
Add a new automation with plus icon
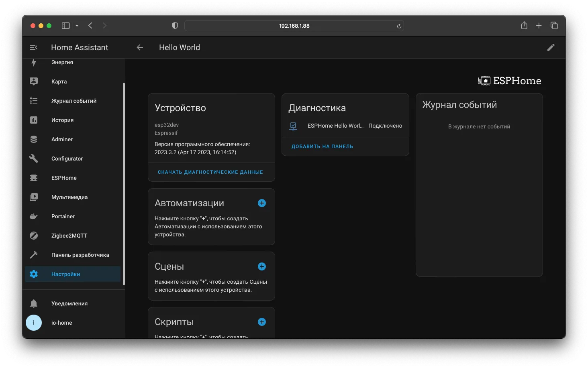coord(262,203)
